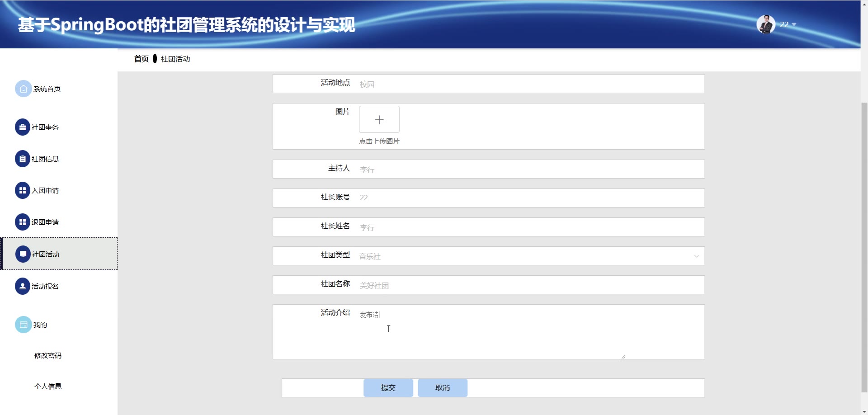Image resolution: width=868 pixels, height=415 pixels.
Task: Click the 社团活动 monitor icon
Action: point(23,255)
